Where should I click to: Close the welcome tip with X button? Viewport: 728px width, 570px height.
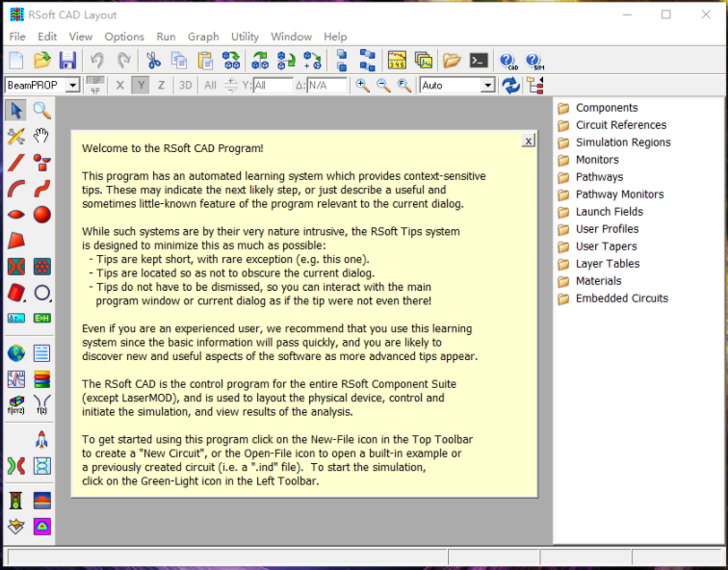(x=528, y=141)
